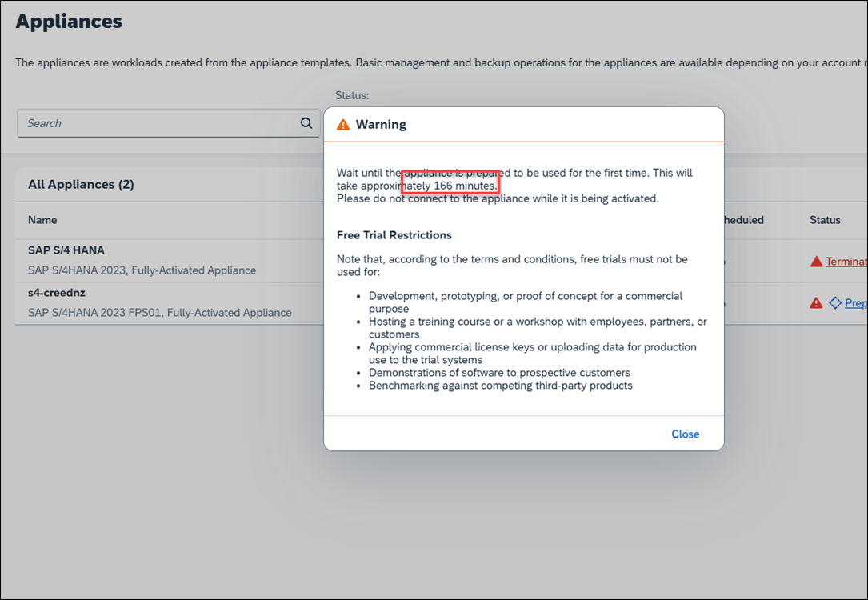
Task: Click the Status filter label above the dialog
Action: point(352,95)
